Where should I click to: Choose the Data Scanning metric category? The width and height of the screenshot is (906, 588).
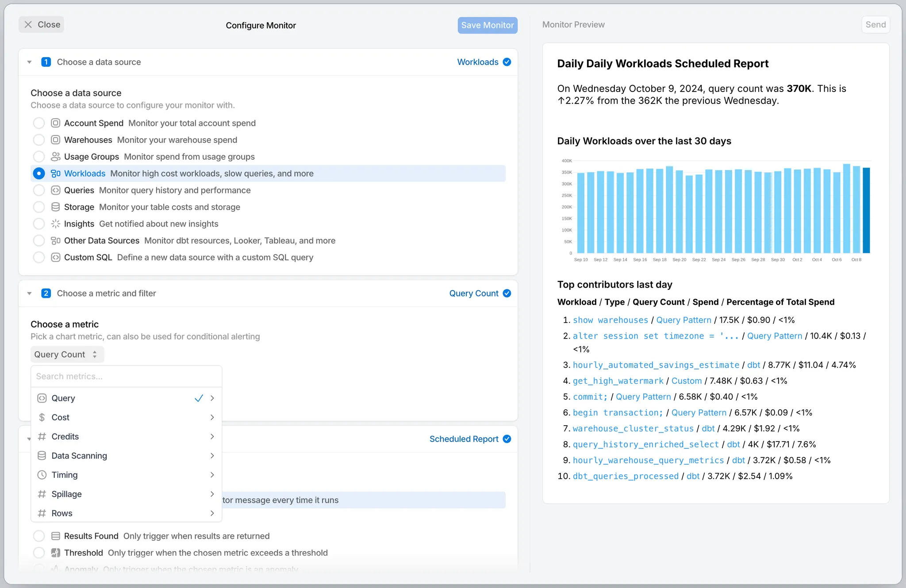point(126,456)
